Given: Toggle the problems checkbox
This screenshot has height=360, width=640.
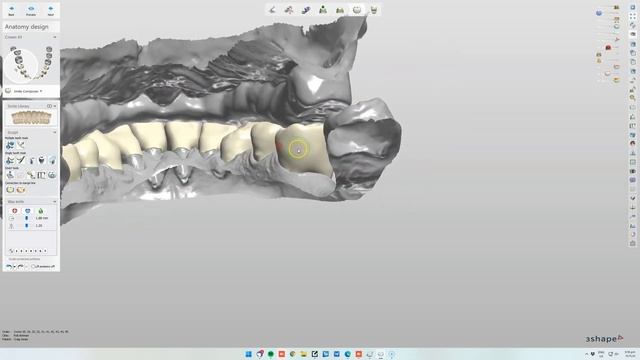Looking at the screenshot, I should click(x=34, y=267).
